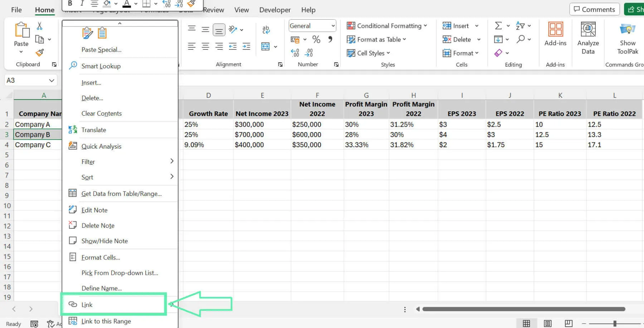This screenshot has height=328, width=644.
Task: Click the Copy icon in Clipboard group
Action: coord(39,39)
